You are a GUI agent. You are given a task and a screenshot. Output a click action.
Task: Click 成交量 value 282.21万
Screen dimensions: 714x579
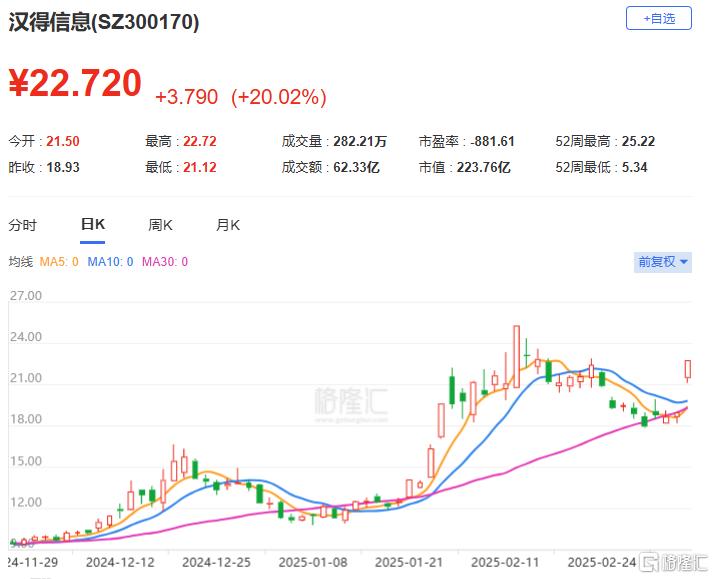click(360, 141)
